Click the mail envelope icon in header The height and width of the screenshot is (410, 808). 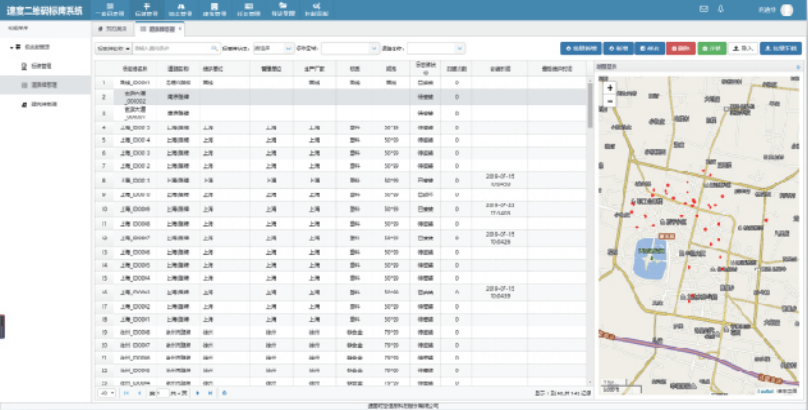click(x=705, y=9)
